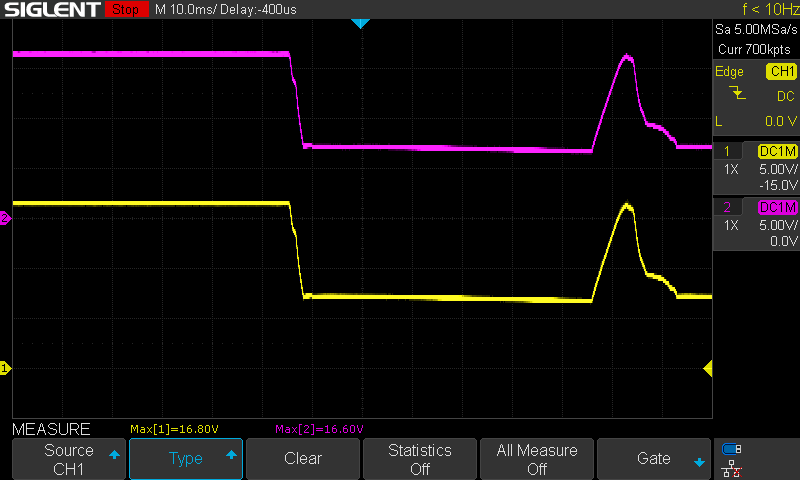This screenshot has height=480, width=800.
Task: Click the f < 10Hz frequency counter
Action: pyautogui.click(x=770, y=9)
